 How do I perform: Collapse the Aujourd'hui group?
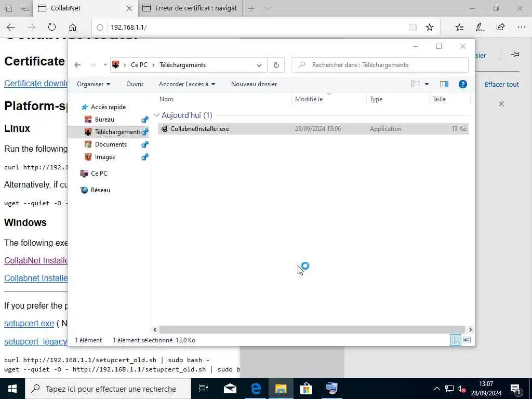coord(156,115)
